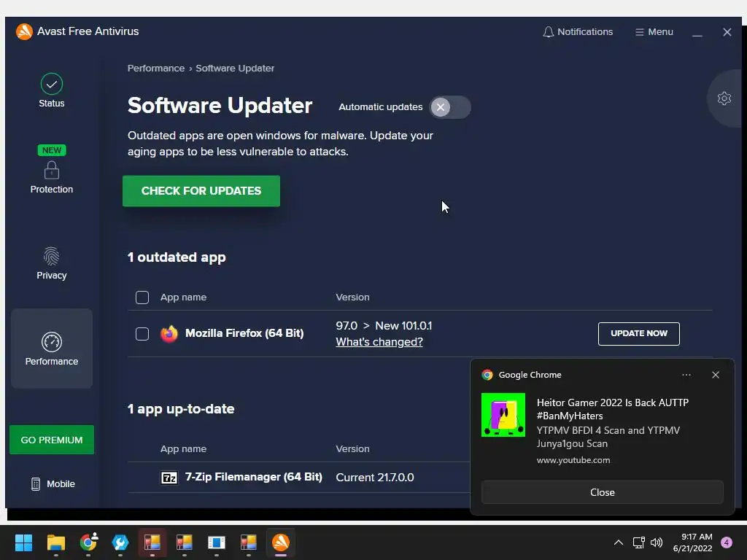
Task: Open File Explorer from taskbar
Action: [x=55, y=542]
